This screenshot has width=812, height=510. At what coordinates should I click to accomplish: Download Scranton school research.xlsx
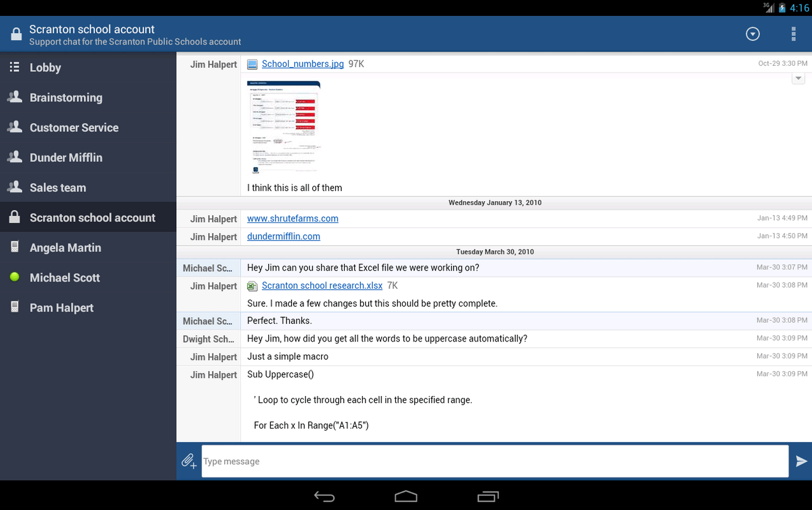[x=322, y=286]
